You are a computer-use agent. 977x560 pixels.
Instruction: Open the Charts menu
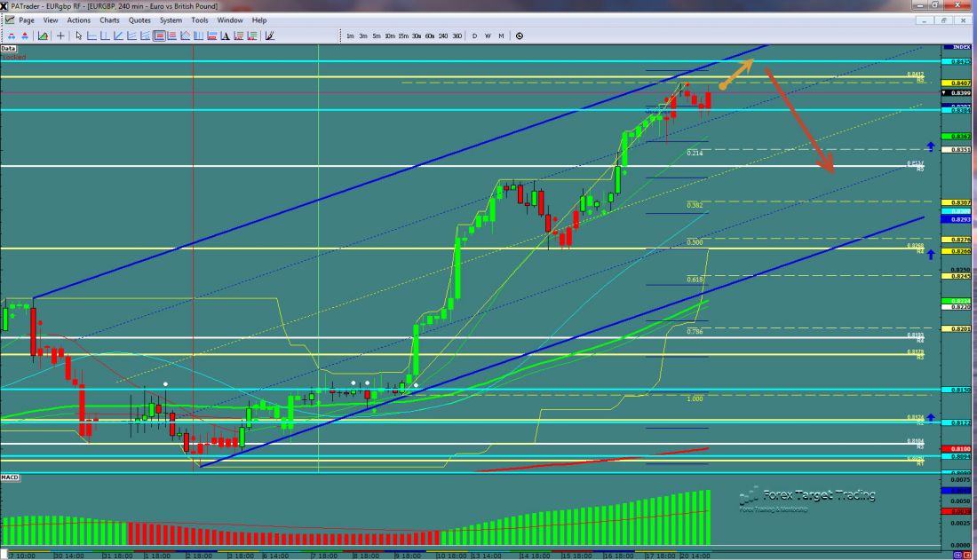point(108,20)
